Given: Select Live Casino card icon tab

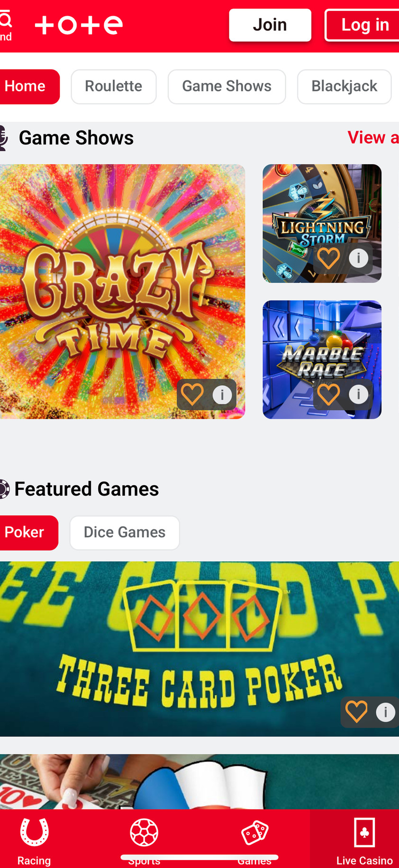Looking at the screenshot, I should coord(364,832).
